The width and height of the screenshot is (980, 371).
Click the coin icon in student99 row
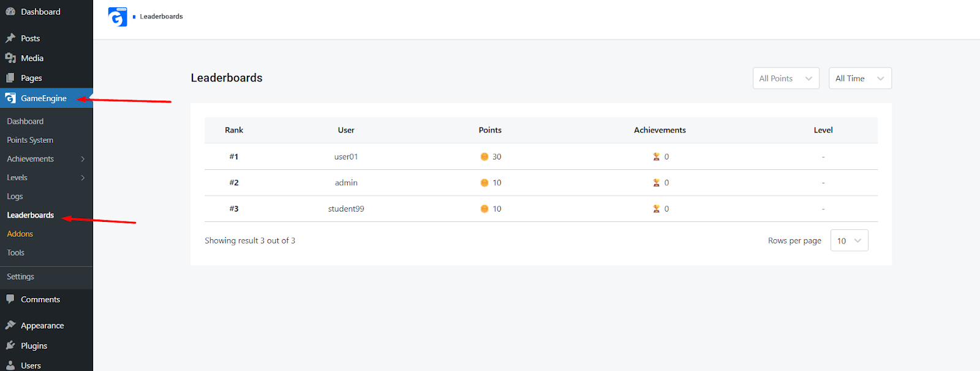pos(484,209)
